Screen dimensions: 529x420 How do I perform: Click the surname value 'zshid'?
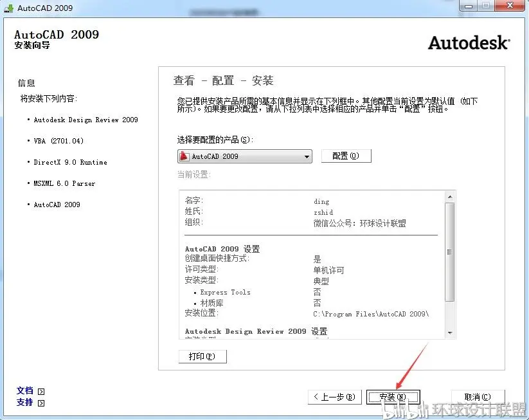[x=323, y=212]
